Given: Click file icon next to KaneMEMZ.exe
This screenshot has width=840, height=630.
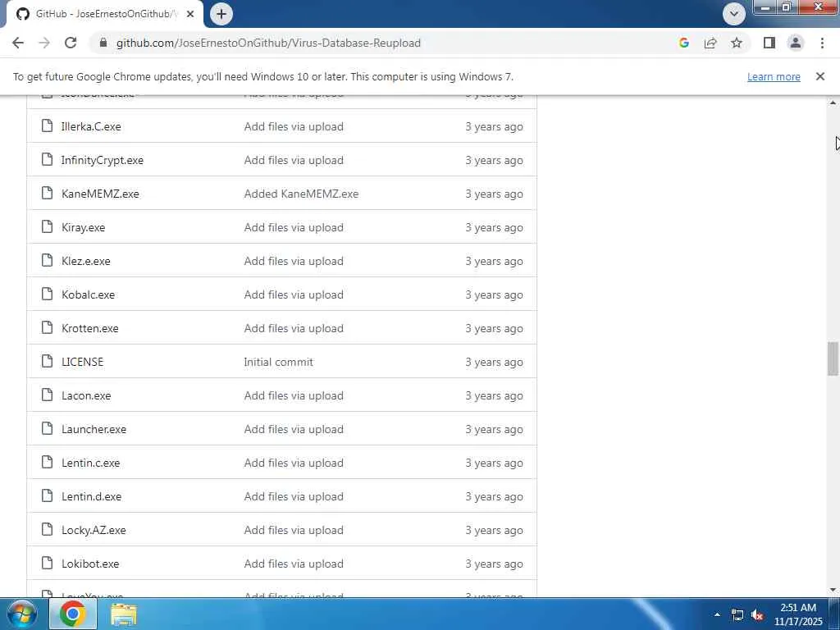Looking at the screenshot, I should (x=47, y=194).
